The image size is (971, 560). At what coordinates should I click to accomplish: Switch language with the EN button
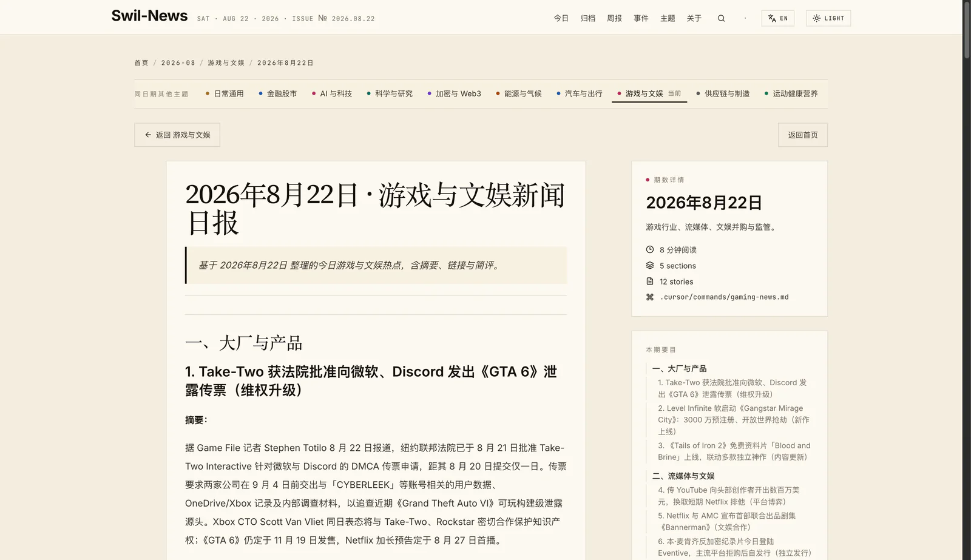[x=778, y=18]
